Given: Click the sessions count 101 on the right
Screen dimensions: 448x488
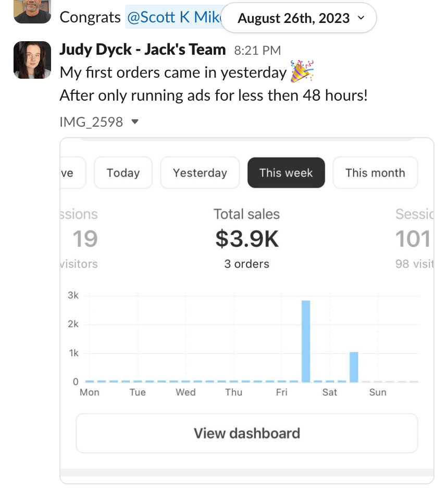Looking at the screenshot, I should [x=413, y=239].
